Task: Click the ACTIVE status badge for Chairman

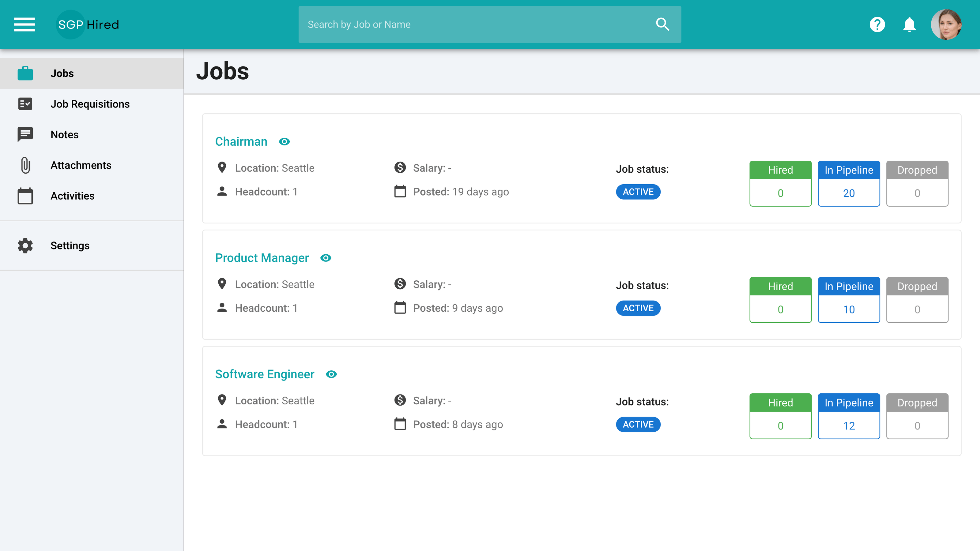Action: (638, 192)
